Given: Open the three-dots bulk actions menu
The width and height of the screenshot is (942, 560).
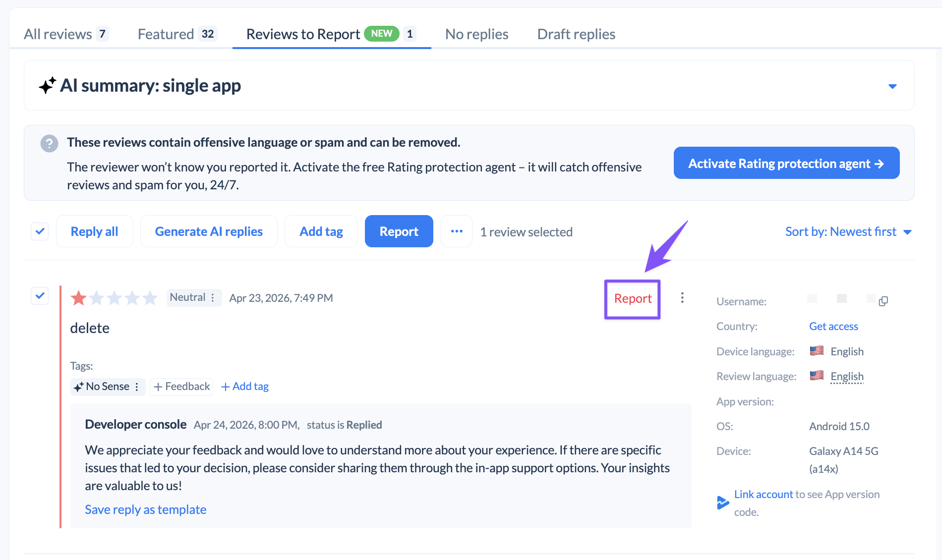Looking at the screenshot, I should [457, 231].
